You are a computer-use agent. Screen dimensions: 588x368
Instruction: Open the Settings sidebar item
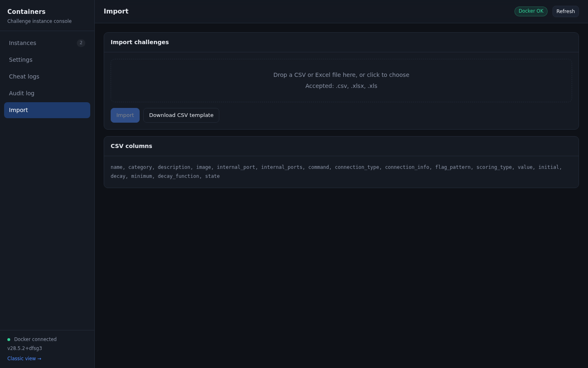(x=47, y=60)
